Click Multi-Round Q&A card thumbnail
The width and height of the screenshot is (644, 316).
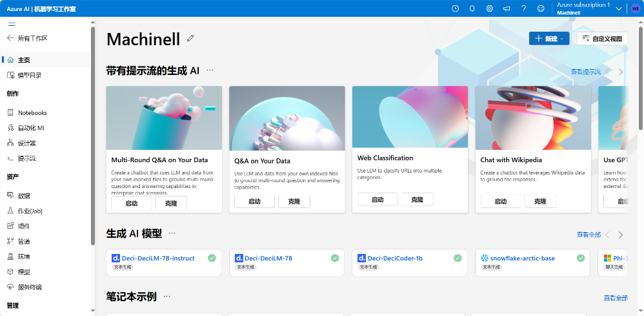click(x=164, y=118)
